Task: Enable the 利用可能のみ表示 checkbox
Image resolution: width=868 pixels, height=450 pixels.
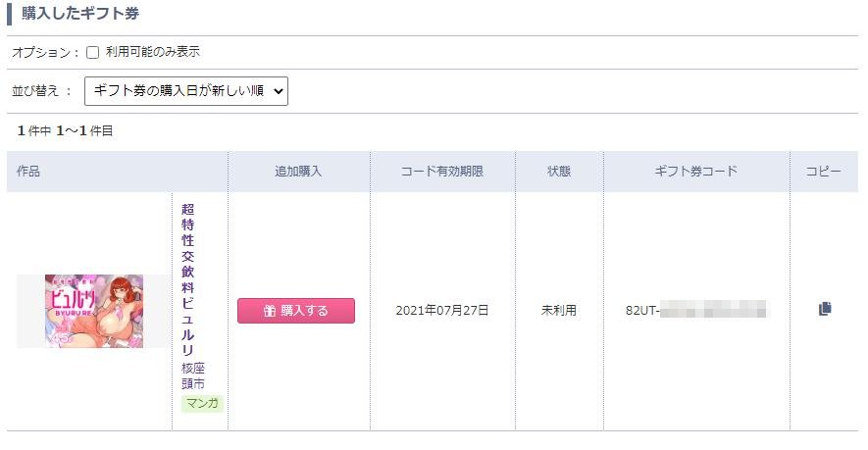Action: [92, 52]
